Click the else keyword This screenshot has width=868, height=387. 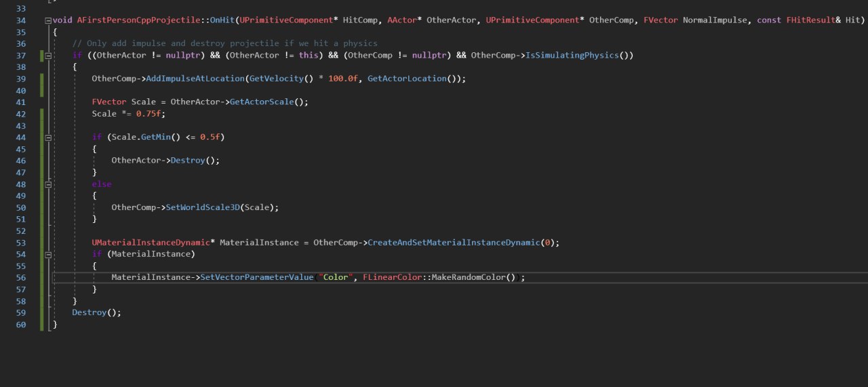[x=102, y=184]
